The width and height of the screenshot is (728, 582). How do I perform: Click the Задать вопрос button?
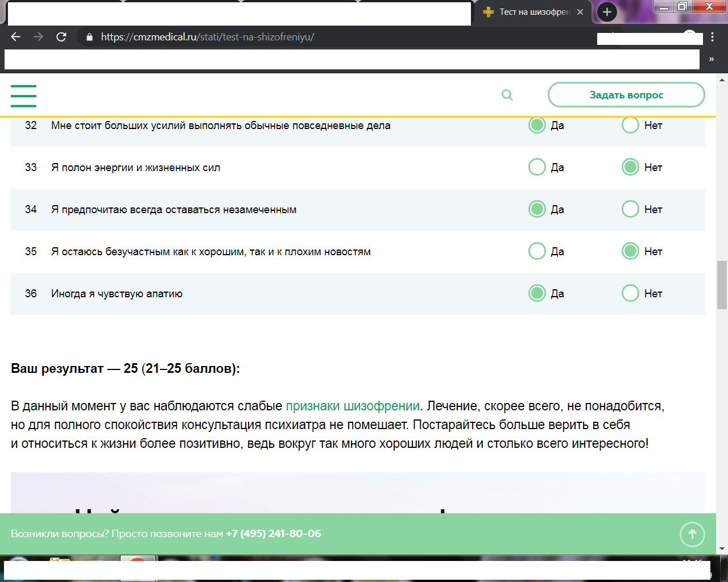click(626, 95)
